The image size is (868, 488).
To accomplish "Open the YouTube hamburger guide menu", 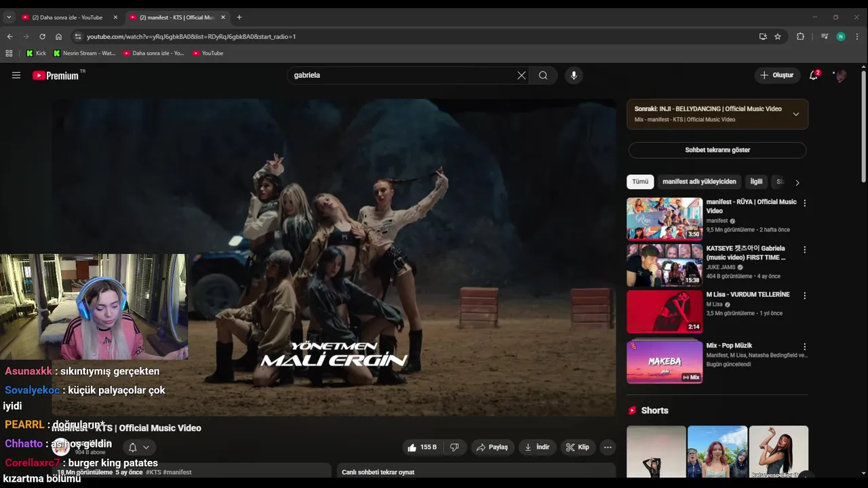I will point(16,75).
